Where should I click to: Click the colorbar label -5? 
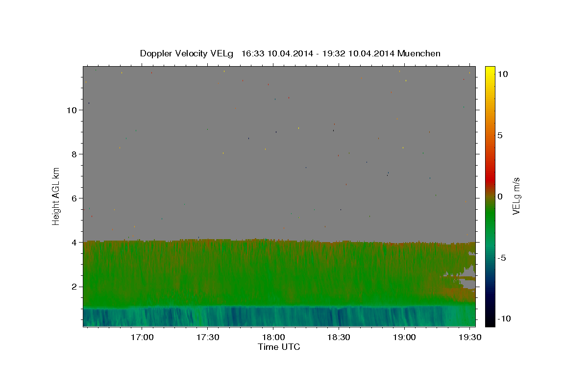click(x=502, y=258)
